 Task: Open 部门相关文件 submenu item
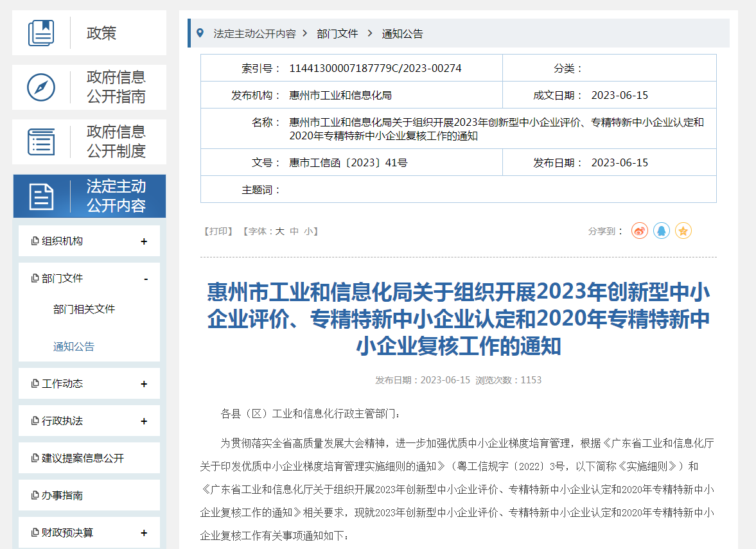click(84, 309)
